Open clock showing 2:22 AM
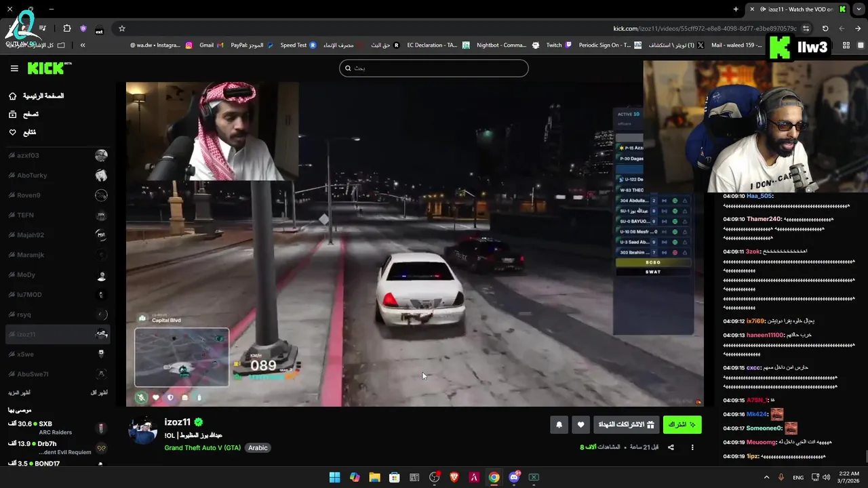This screenshot has width=868, height=488. pos(848,477)
